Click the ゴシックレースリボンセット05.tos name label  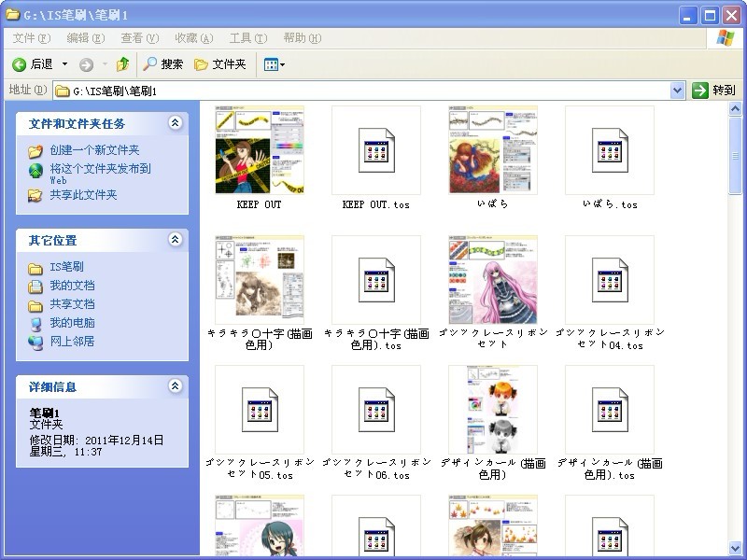coord(260,469)
